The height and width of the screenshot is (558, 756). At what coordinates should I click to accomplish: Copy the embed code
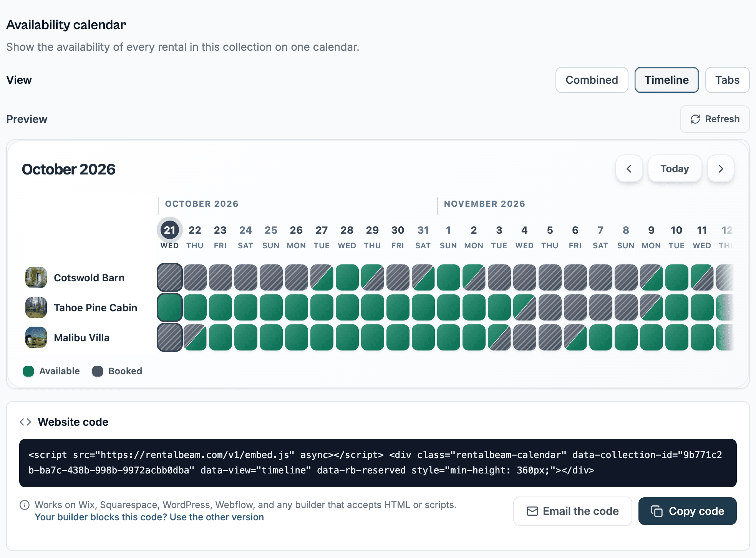click(x=687, y=511)
